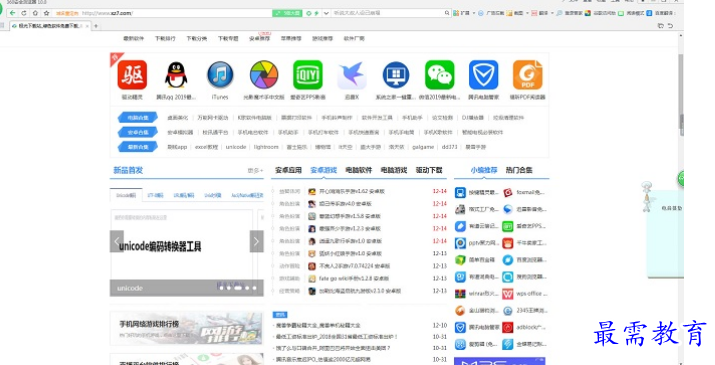This screenshot has width=715, height=365.
Task: Open the Xunlei blue bird app icon
Action: click(352, 75)
